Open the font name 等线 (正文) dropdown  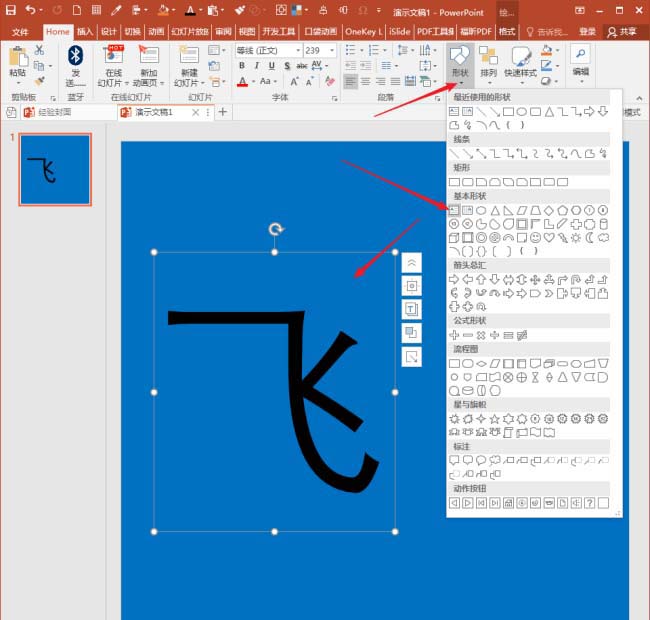point(298,51)
